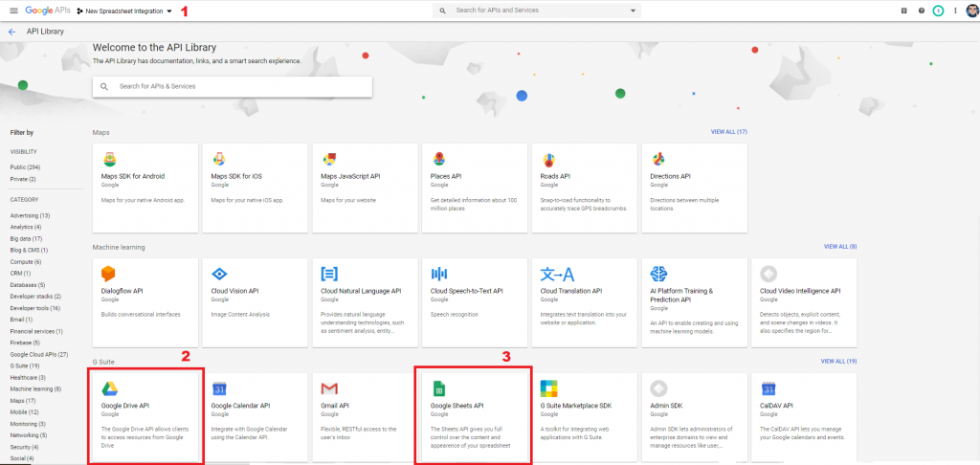Filter by Email (1) category
Viewport: 980px width, 465px height.
[21, 320]
